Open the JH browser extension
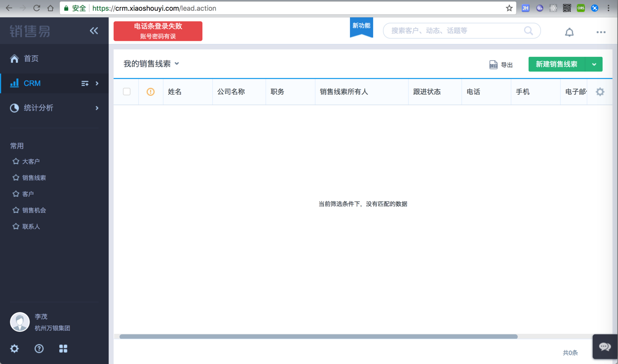This screenshot has height=364, width=618. [525, 8]
